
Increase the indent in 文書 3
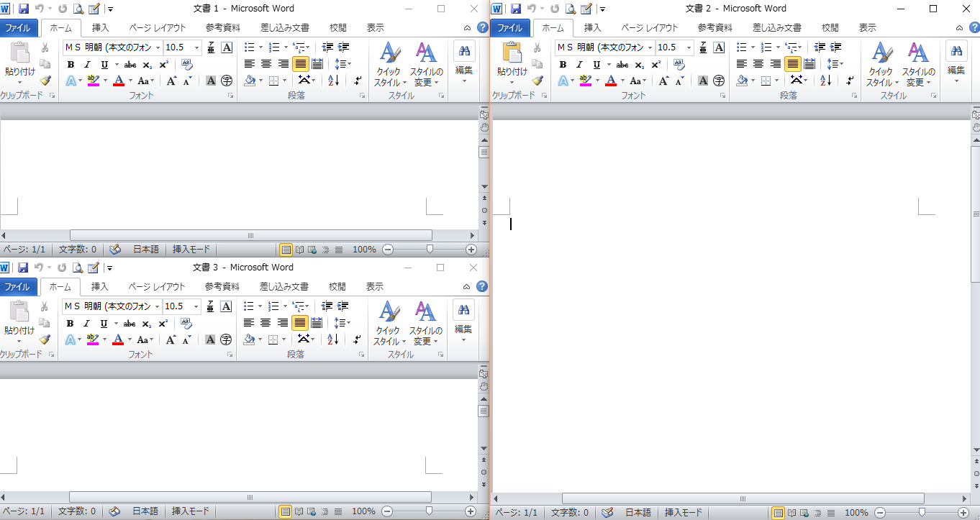coord(342,306)
